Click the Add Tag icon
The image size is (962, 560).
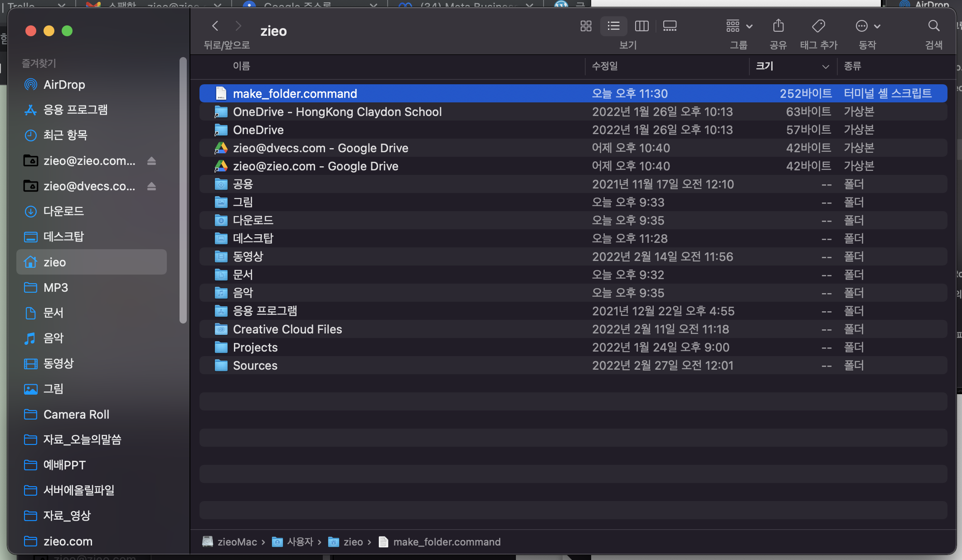click(818, 26)
